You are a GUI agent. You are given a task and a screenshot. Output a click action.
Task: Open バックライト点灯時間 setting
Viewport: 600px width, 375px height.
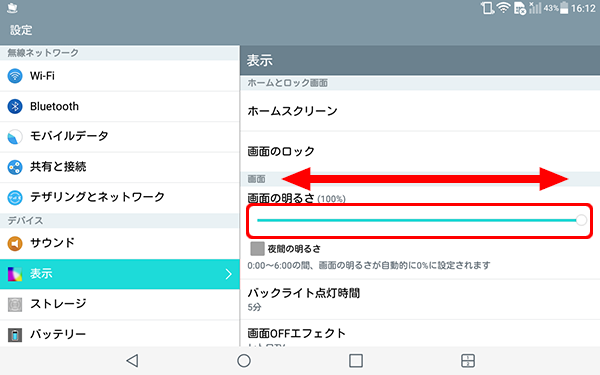point(420,299)
